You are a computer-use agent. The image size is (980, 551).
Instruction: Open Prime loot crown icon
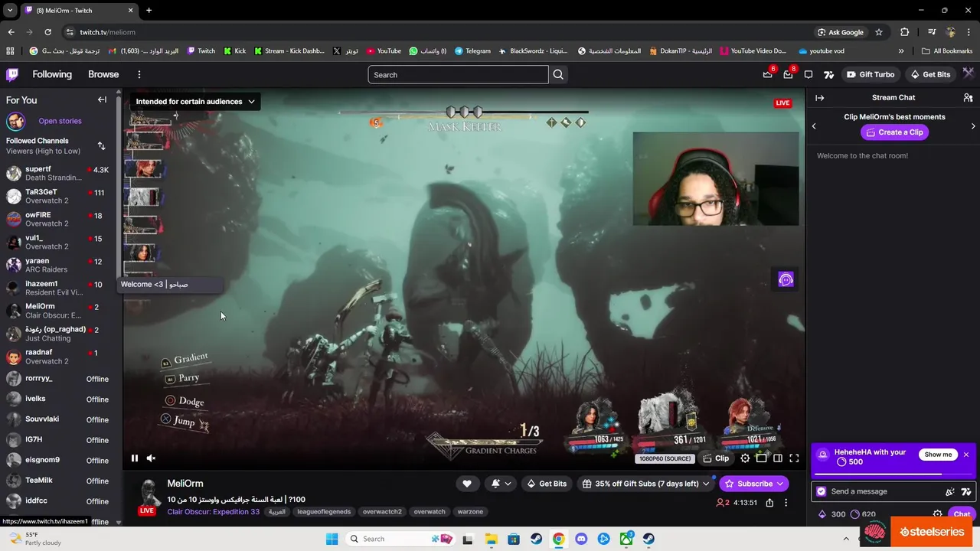point(768,74)
